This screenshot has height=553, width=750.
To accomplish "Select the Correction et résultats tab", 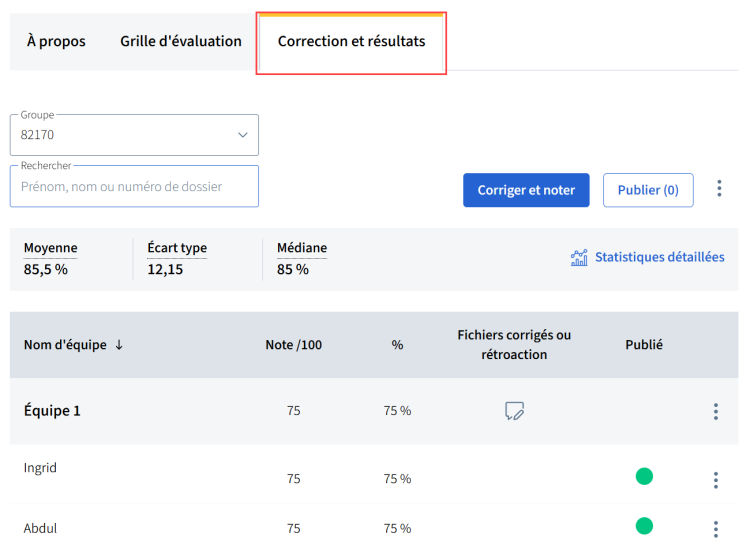I will click(x=351, y=41).
